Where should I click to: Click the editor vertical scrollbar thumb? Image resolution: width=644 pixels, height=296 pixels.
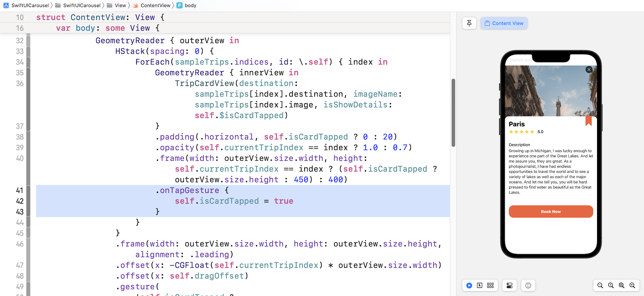point(453,113)
